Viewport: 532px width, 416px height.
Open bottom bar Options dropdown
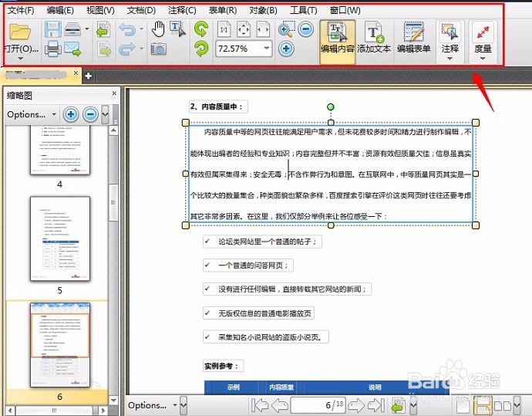pyautogui.click(x=153, y=405)
